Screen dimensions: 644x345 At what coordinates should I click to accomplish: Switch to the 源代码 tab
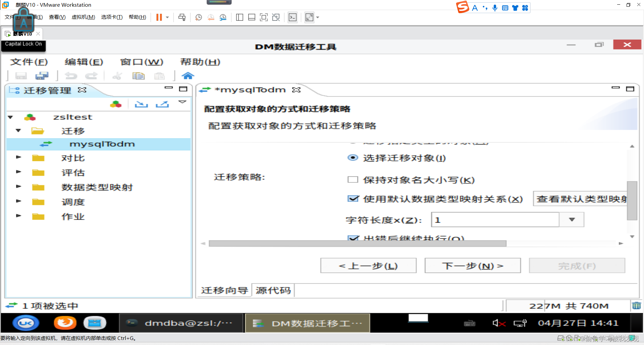(273, 290)
